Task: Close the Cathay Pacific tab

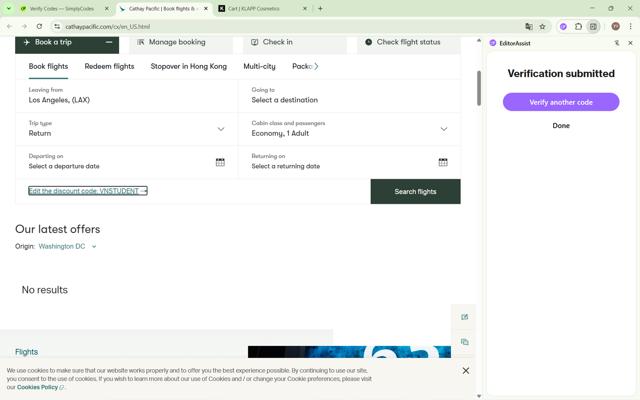Action: pyautogui.click(x=206, y=9)
